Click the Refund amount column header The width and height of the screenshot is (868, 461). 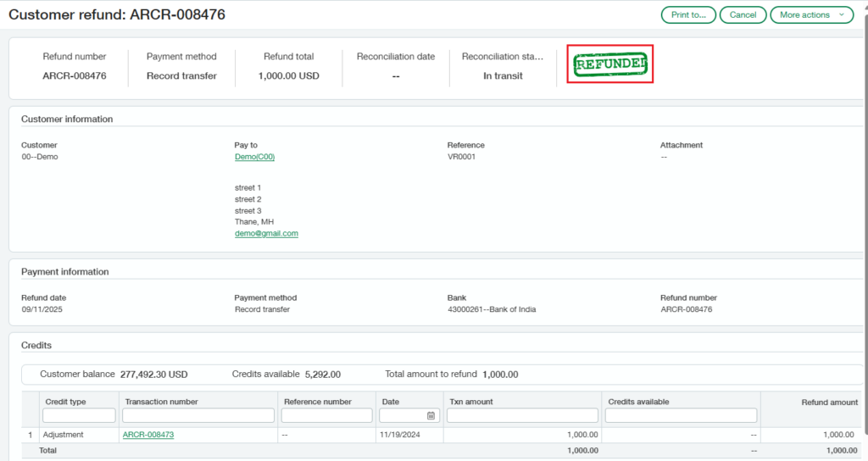[829, 403]
